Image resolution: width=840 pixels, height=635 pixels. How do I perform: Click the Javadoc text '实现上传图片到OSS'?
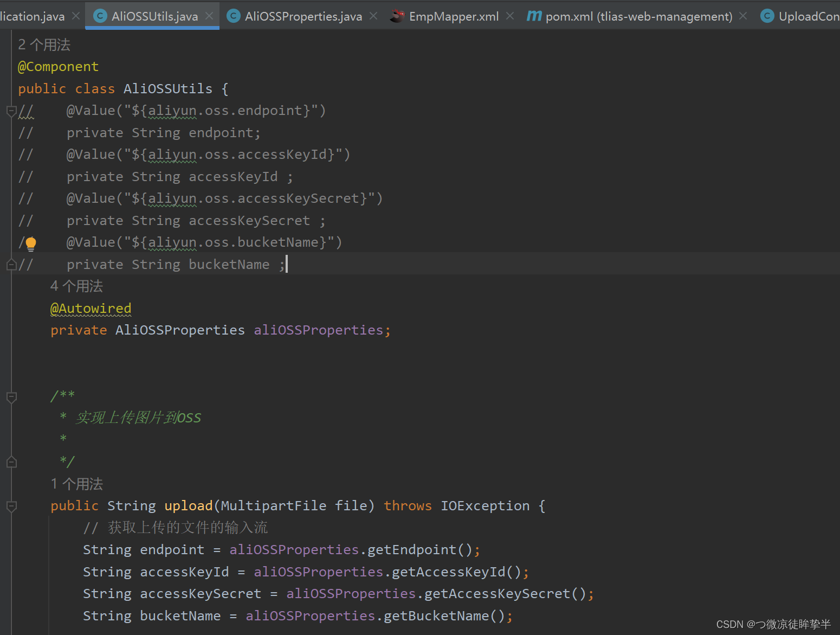tap(138, 418)
